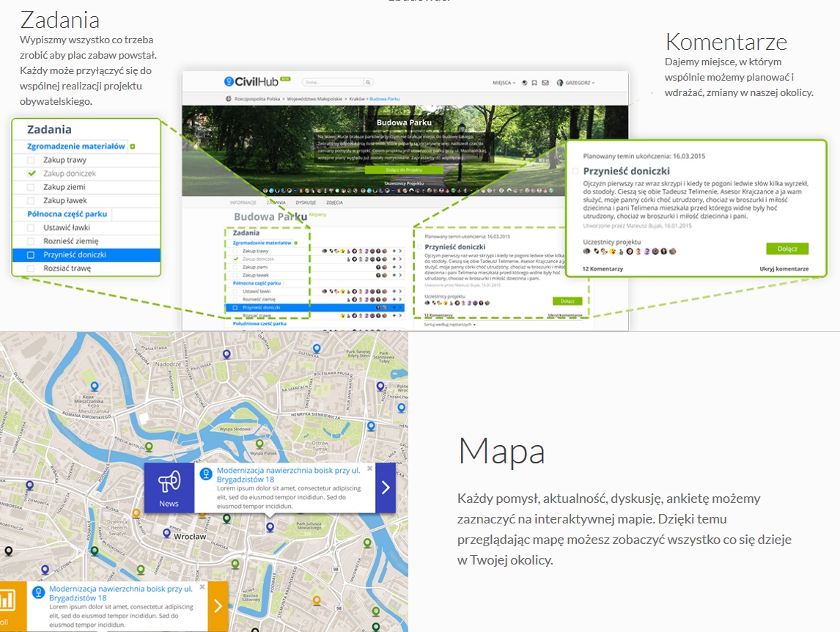This screenshot has width=840, height=632.
Task: Switch to the ZDJĘCIA tab
Action: [x=334, y=202]
